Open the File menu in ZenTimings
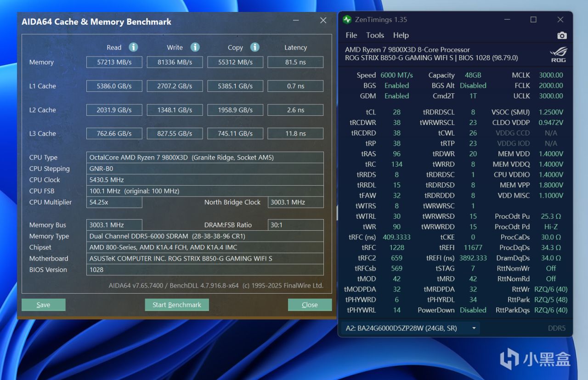The width and height of the screenshot is (588, 380). coord(351,35)
